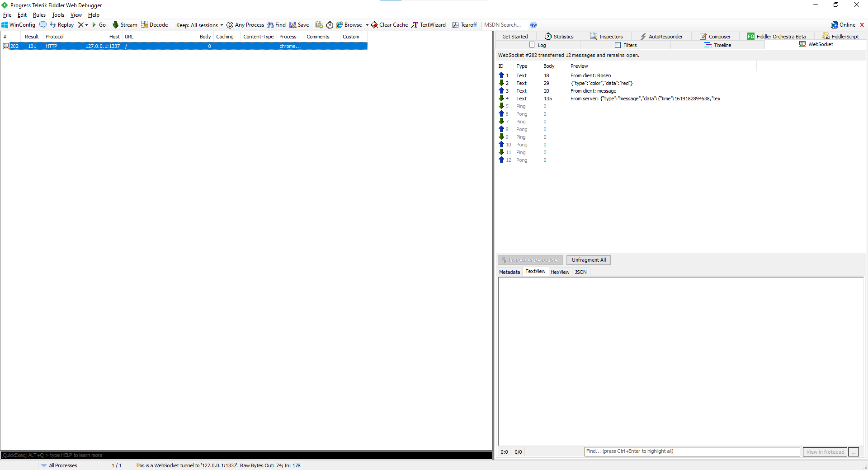The image size is (868, 470).
Task: Click the Replay toolbar button
Action: pyautogui.click(x=62, y=25)
